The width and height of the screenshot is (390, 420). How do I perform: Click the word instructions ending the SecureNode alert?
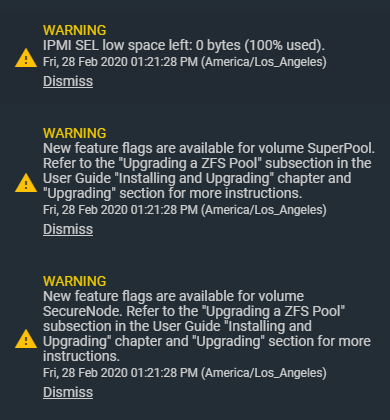[x=81, y=356]
